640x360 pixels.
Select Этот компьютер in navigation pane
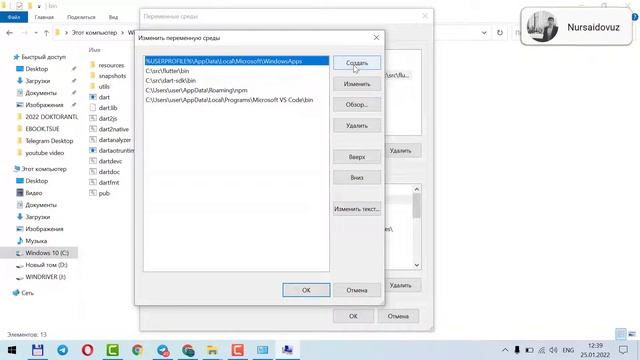click(44, 169)
